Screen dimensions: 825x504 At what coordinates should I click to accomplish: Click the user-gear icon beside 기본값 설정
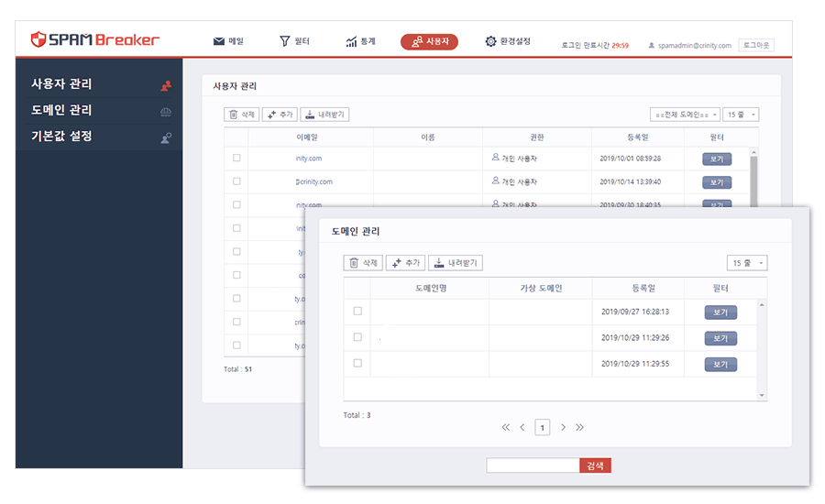pyautogui.click(x=166, y=137)
